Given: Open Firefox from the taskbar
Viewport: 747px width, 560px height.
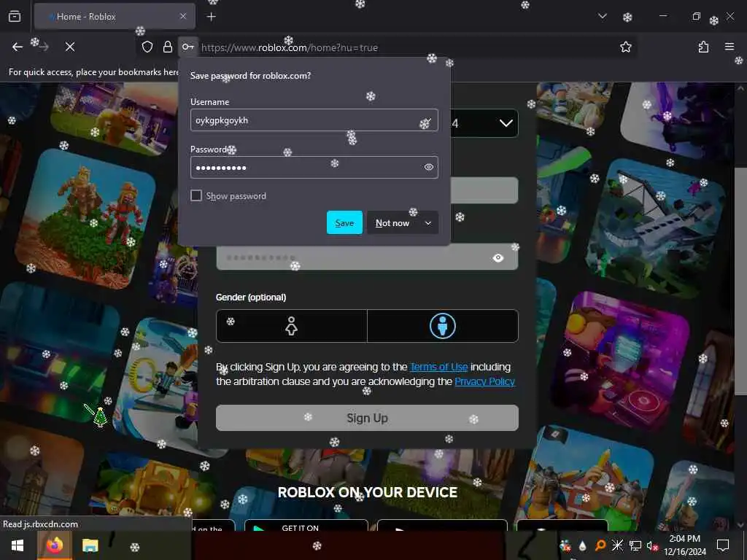Looking at the screenshot, I should [54, 545].
